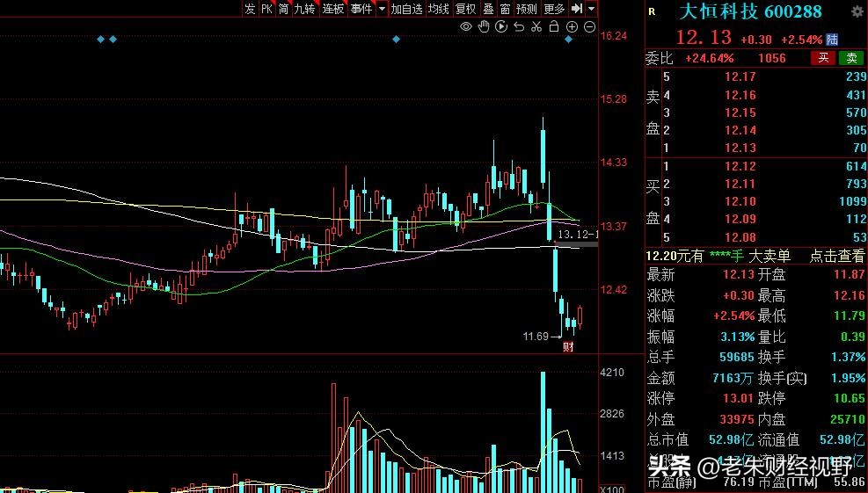Zoom in with the plus circle icon

(x=572, y=26)
